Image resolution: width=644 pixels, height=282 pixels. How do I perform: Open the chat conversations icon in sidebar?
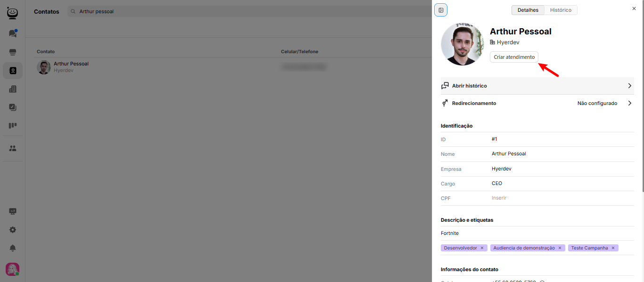click(x=13, y=33)
